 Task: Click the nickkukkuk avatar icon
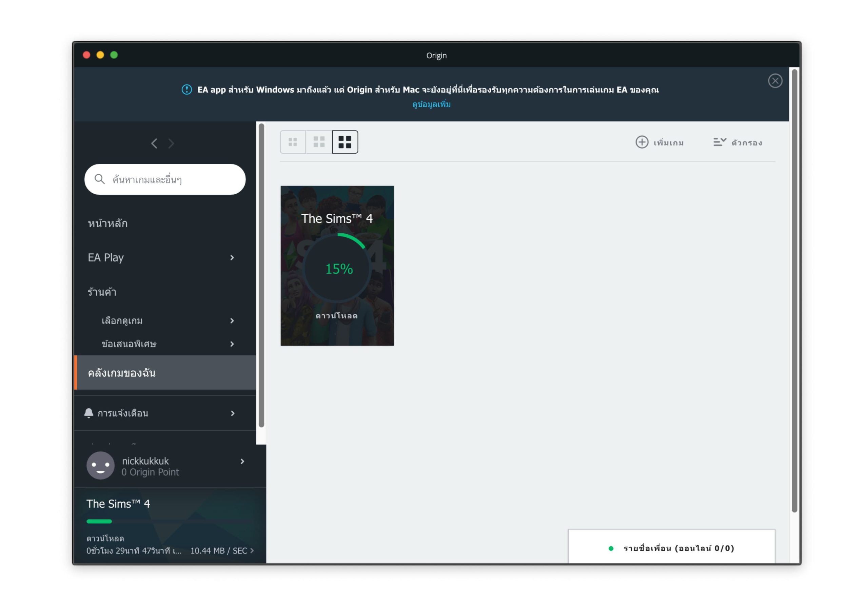(x=101, y=466)
